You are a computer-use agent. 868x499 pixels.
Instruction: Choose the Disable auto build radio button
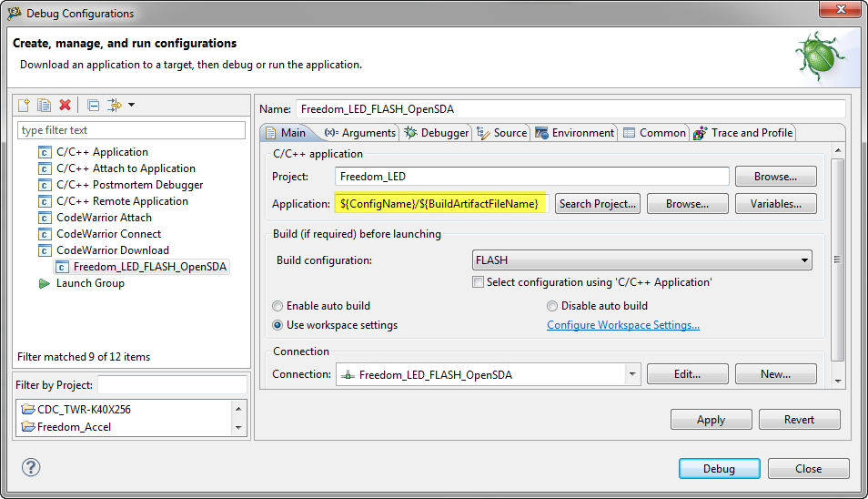click(552, 306)
